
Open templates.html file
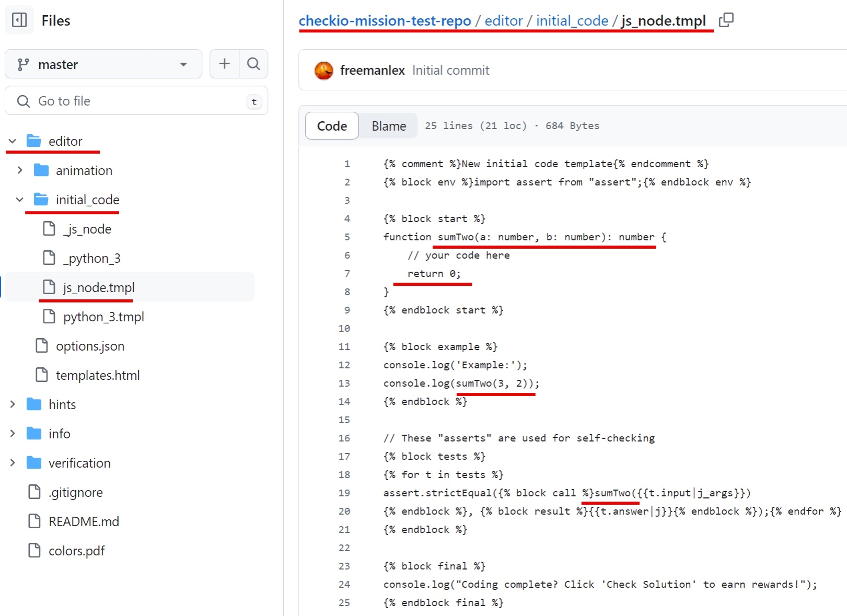tap(98, 375)
